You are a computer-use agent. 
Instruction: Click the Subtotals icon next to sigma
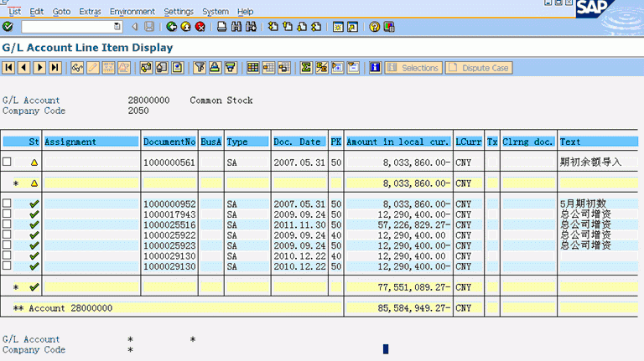pyautogui.click(x=322, y=67)
